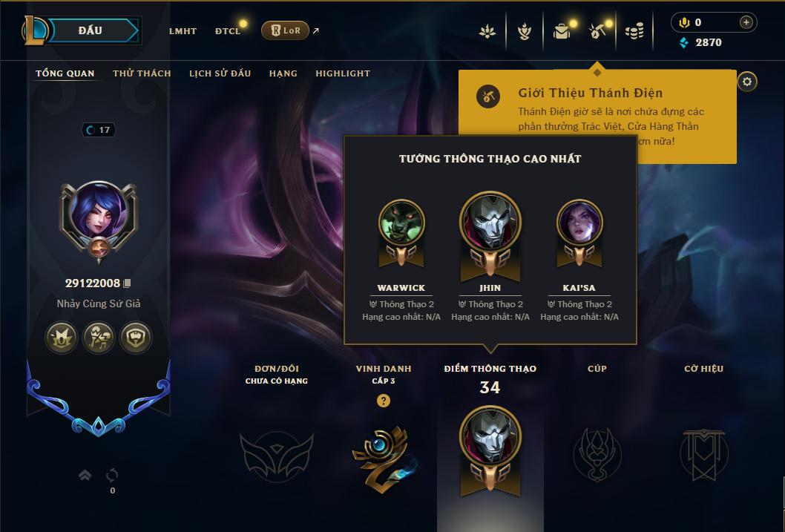Go to the ĐTCL menu item
The image size is (785, 532).
coord(228,31)
